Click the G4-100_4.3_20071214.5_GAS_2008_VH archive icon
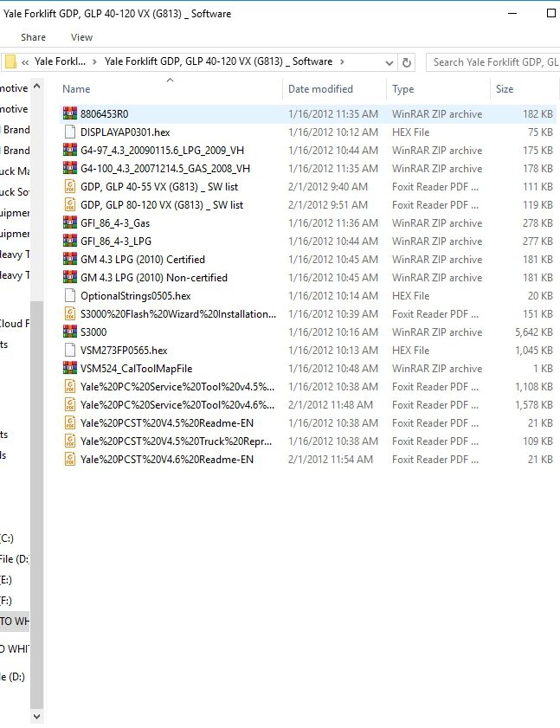The height and width of the screenshot is (728, 560). click(69, 168)
